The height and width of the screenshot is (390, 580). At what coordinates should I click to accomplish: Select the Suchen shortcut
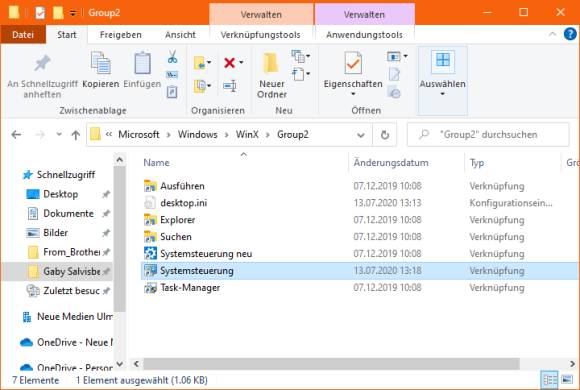[x=176, y=237]
